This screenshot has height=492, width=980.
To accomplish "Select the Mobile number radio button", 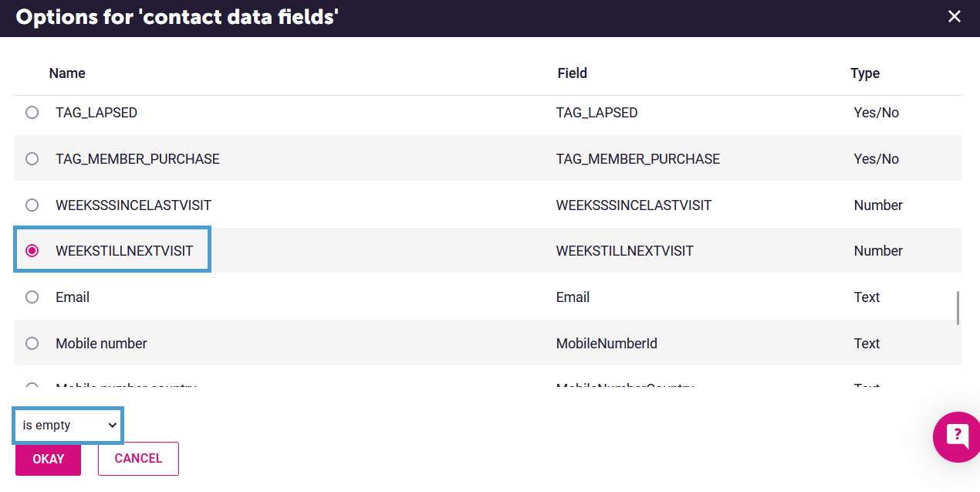I will point(32,344).
